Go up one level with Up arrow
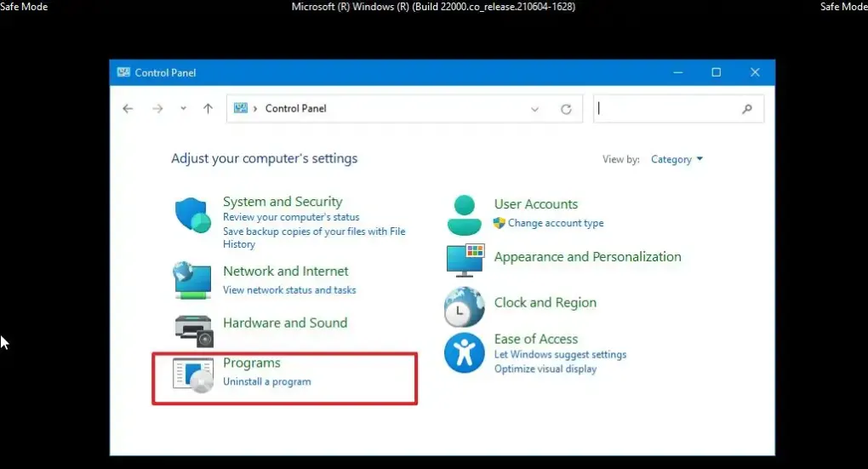Image resolution: width=868 pixels, height=469 pixels. point(208,109)
